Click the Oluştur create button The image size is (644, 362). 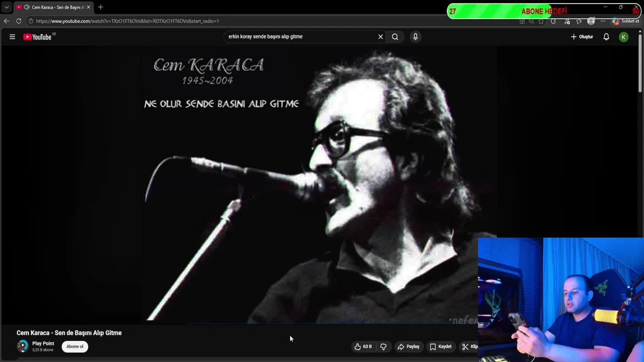[x=582, y=37]
